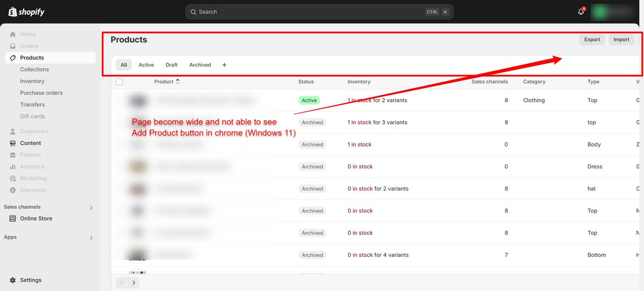Click the Status column header

306,81
